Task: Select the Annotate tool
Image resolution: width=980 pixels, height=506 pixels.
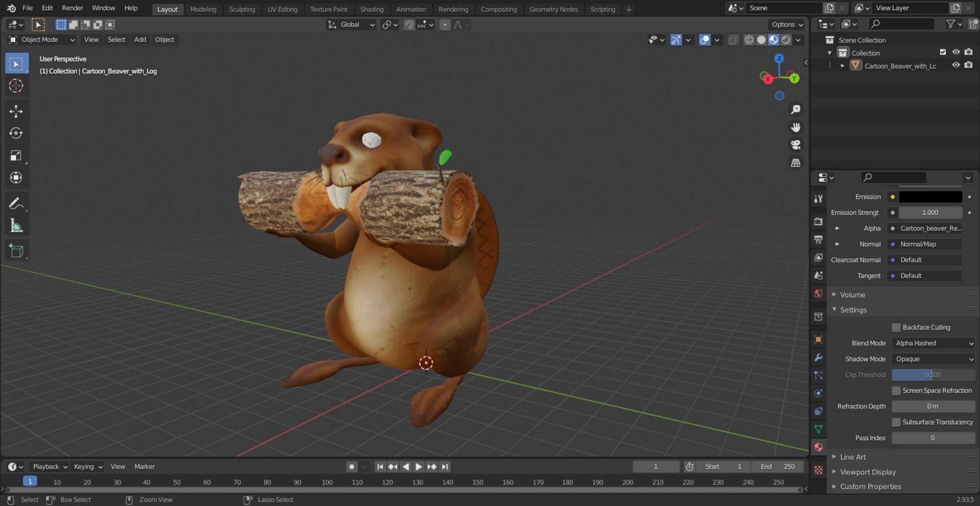Action: pos(16,204)
